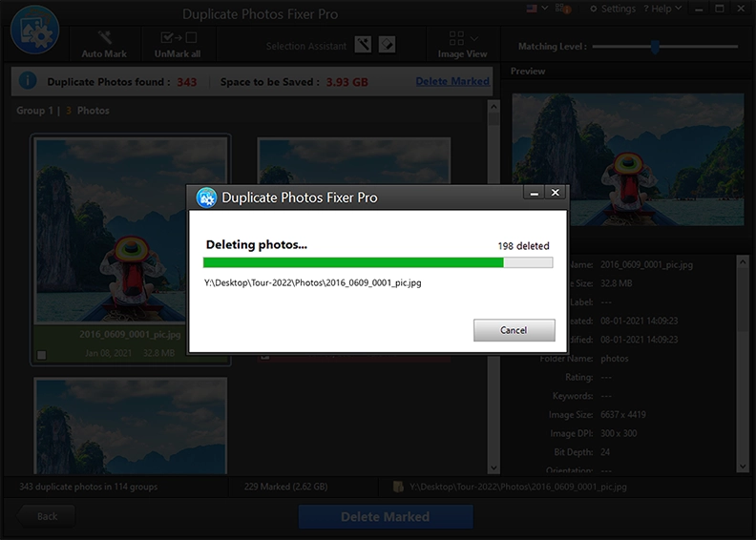
Task: Minimize the Deleting photos dialog
Action: tap(535, 193)
